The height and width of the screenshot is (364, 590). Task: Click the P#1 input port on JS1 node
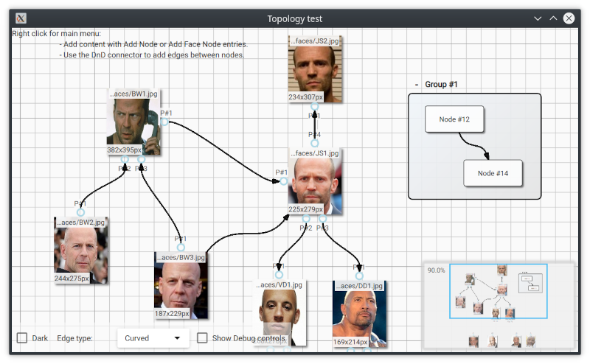point(283,181)
